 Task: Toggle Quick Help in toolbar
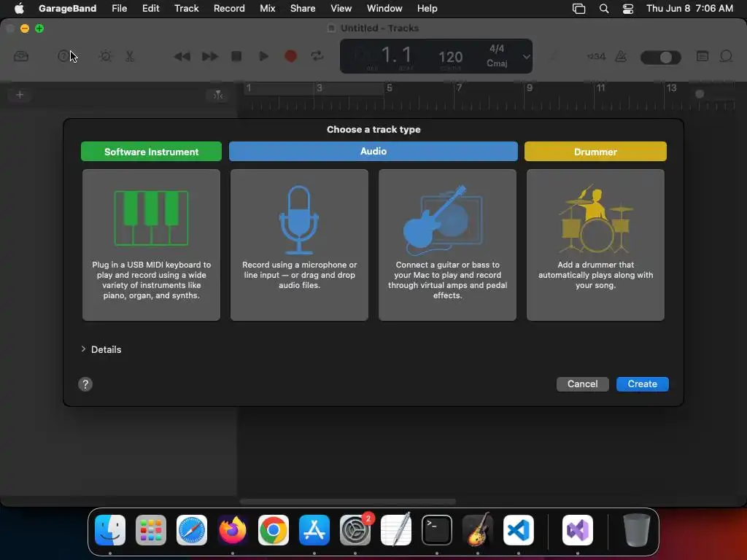click(x=63, y=56)
